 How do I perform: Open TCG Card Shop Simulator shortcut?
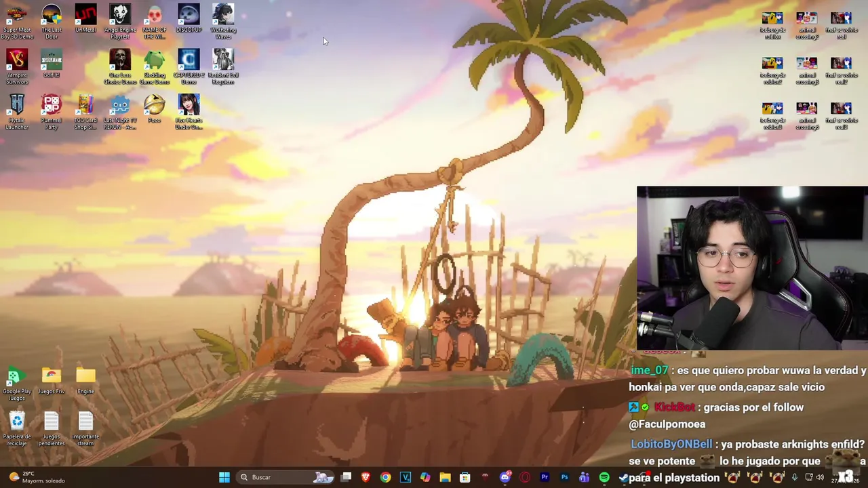tap(85, 113)
